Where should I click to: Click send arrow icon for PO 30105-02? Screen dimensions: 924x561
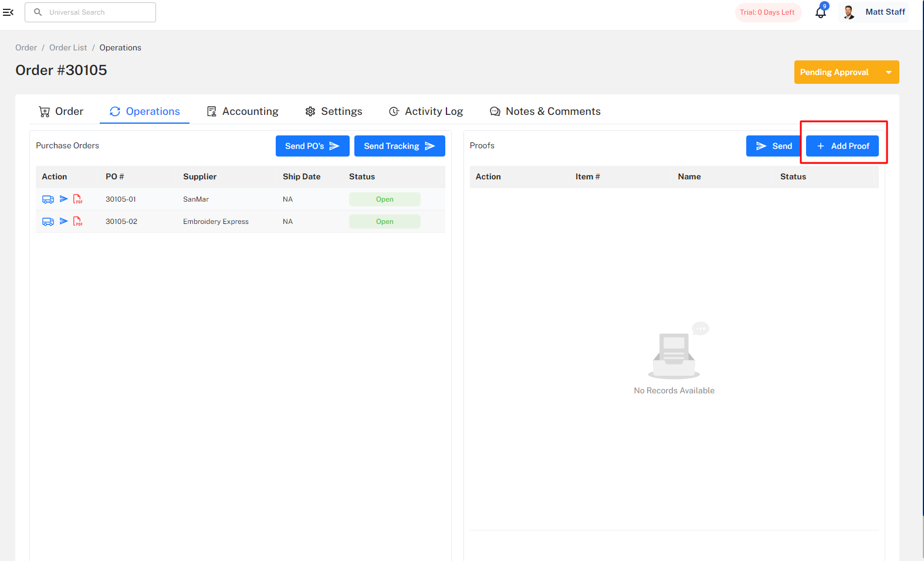pos(63,221)
